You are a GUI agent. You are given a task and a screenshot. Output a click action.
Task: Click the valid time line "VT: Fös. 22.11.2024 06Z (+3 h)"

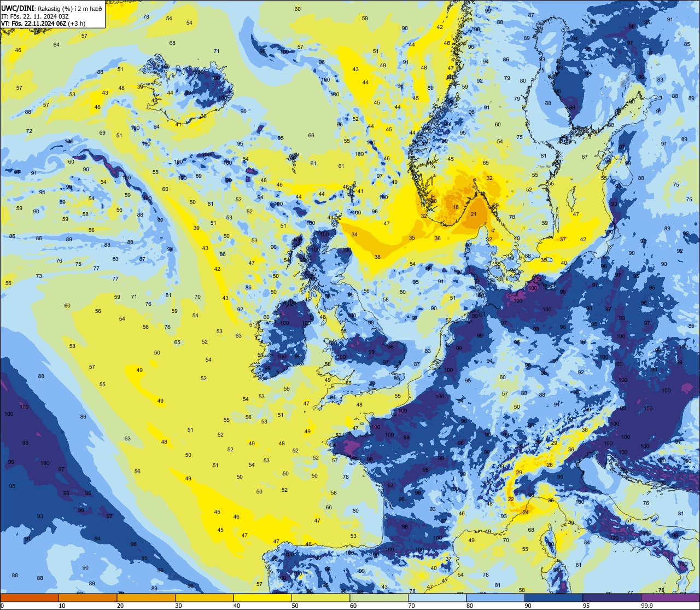tap(44, 23)
